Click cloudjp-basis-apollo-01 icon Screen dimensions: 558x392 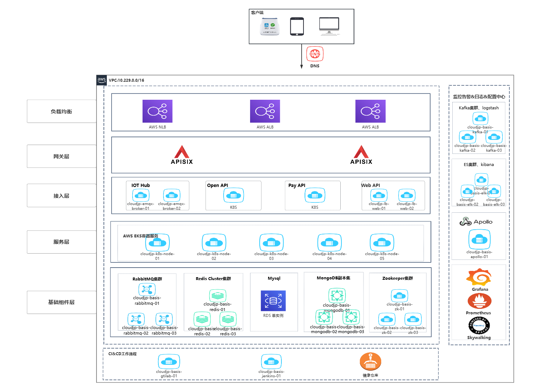(x=479, y=240)
